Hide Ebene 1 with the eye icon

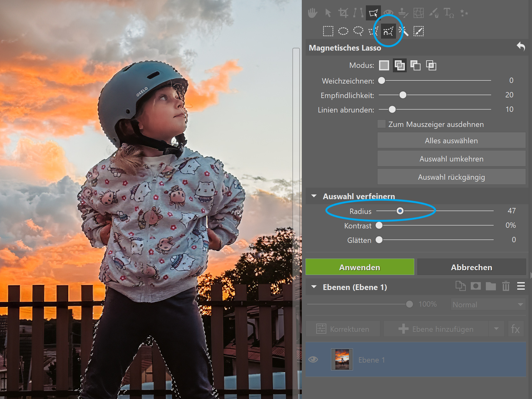pyautogui.click(x=313, y=359)
